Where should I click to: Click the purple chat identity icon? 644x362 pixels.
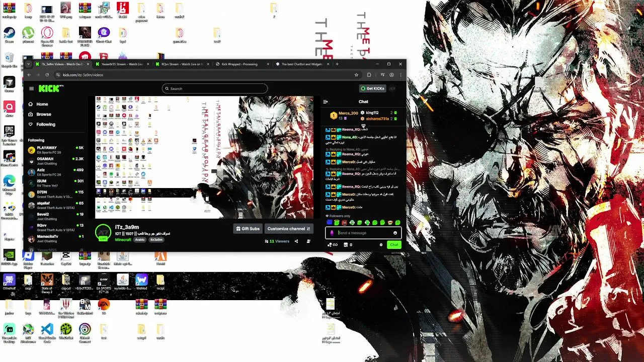(332, 233)
